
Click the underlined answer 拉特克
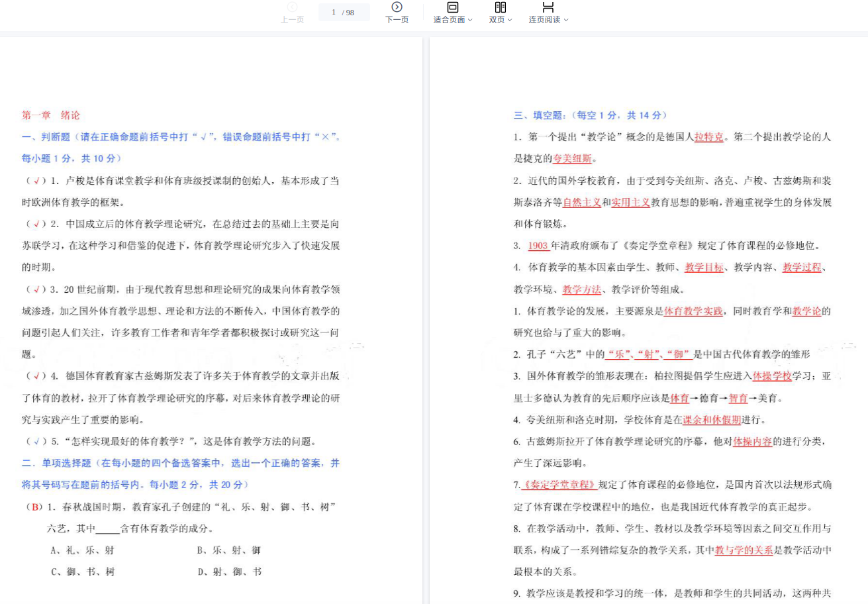click(708, 137)
